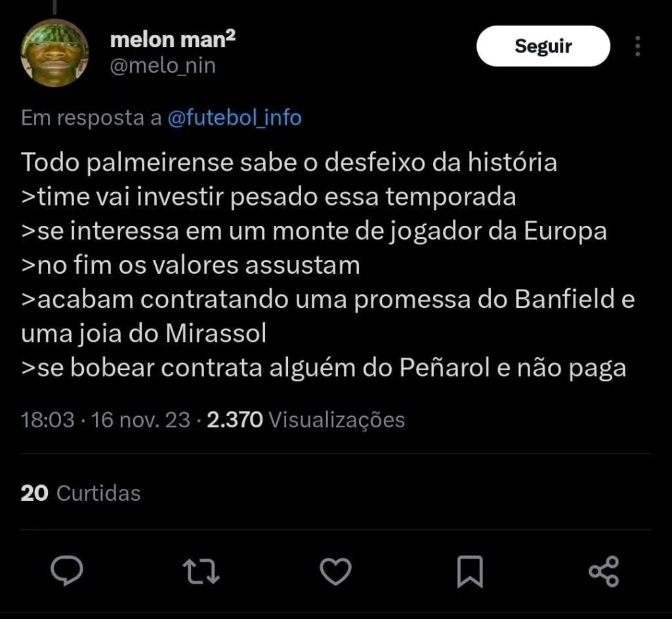
Task: Open melon man's profile picture
Action: pyautogui.click(x=54, y=53)
